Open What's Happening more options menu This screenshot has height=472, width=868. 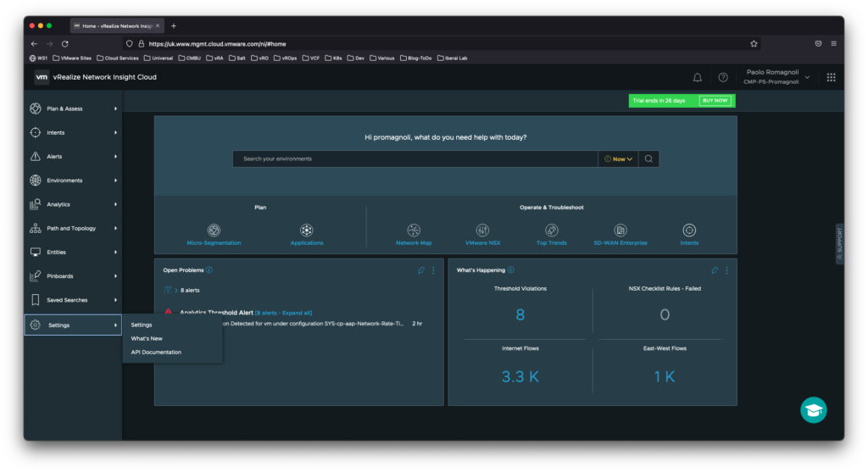[726, 270]
